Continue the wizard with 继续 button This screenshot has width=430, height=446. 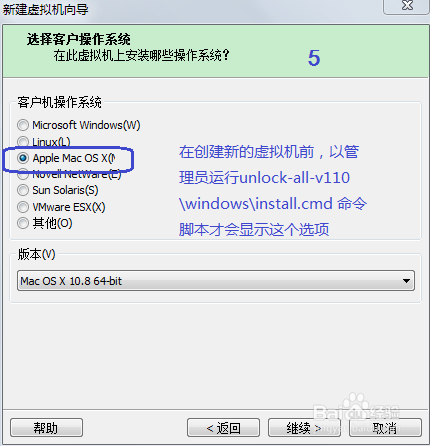click(x=304, y=428)
